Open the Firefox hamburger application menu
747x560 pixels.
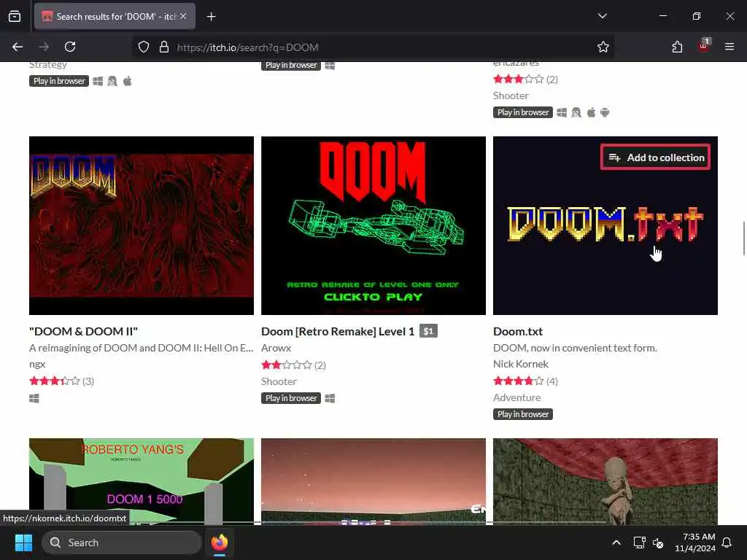tap(729, 47)
